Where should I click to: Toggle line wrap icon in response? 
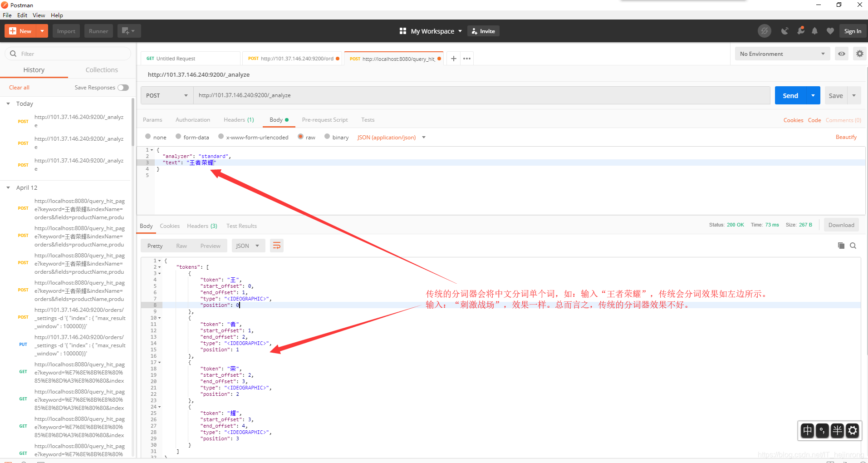(x=277, y=246)
